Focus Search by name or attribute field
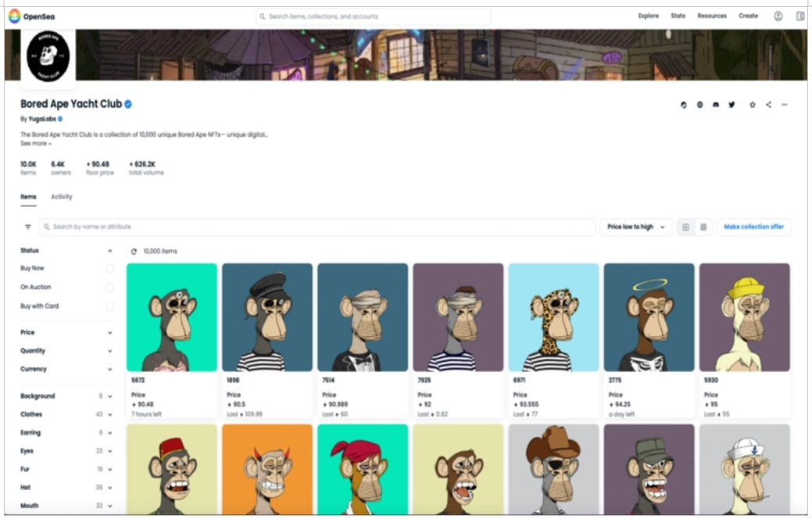 (x=317, y=227)
